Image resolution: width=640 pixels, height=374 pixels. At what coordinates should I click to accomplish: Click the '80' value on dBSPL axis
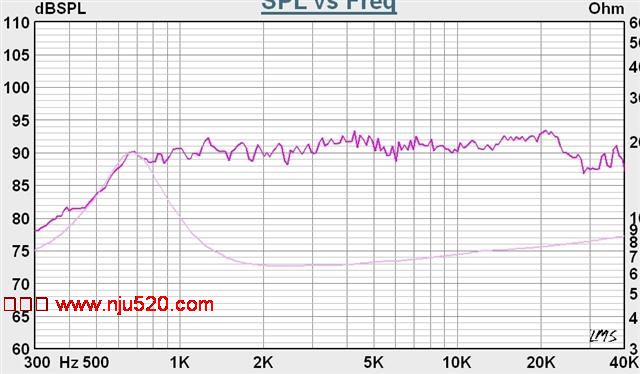[x=21, y=219]
